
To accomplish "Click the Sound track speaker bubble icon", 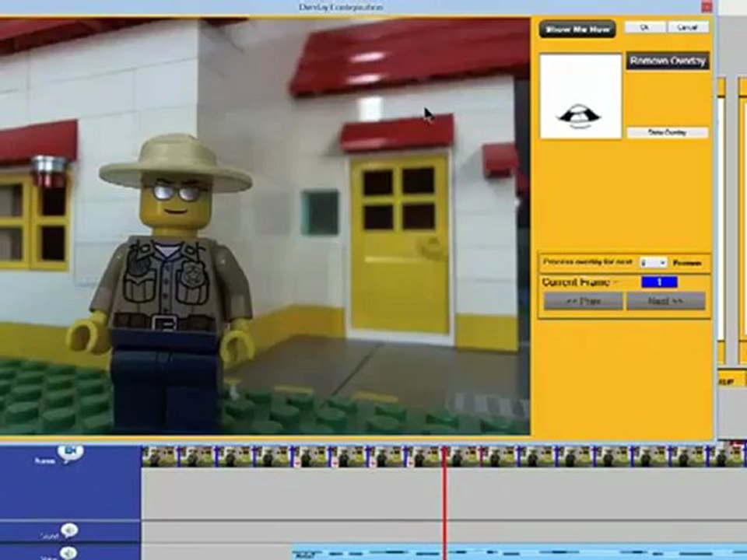I will (x=69, y=531).
